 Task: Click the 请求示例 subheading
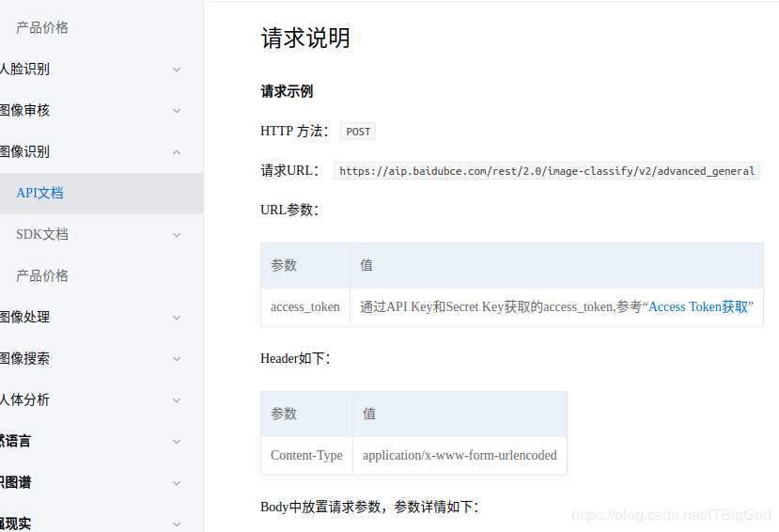pyautogui.click(x=287, y=91)
